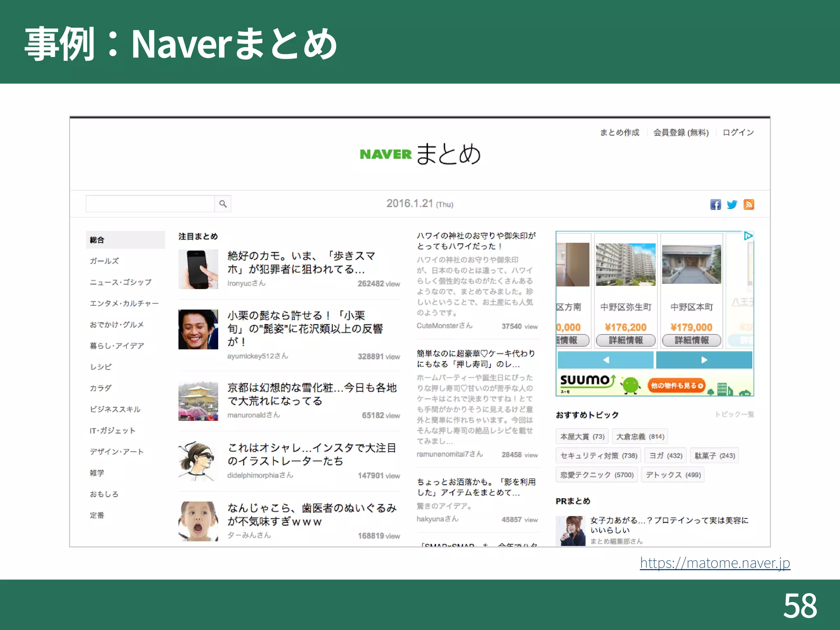
Task: Select the ニュース・ゴシップ category
Action: 121,282
